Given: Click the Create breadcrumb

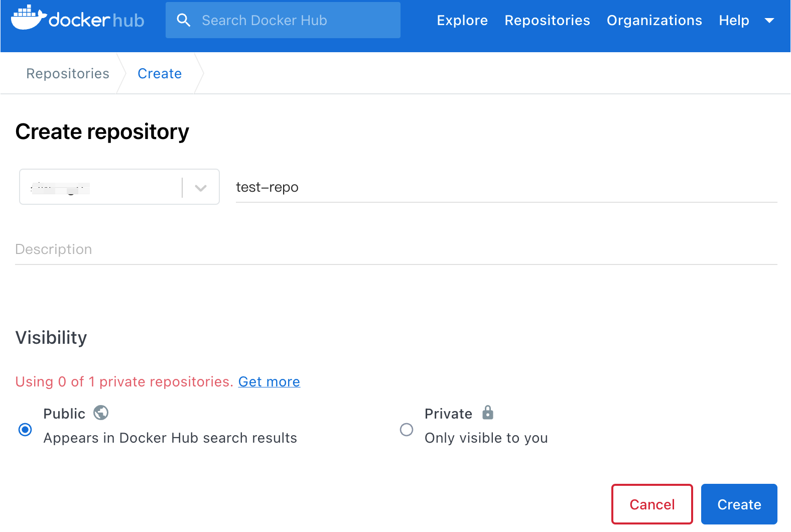Looking at the screenshot, I should point(160,73).
